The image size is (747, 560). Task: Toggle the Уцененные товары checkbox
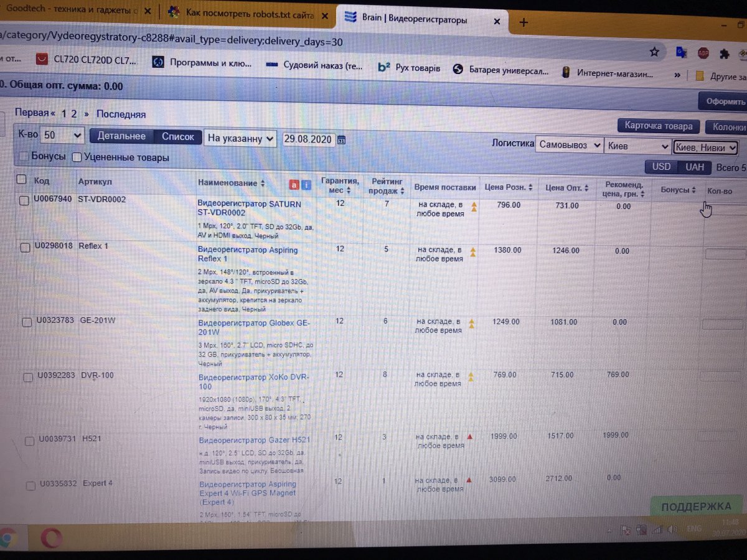click(77, 157)
